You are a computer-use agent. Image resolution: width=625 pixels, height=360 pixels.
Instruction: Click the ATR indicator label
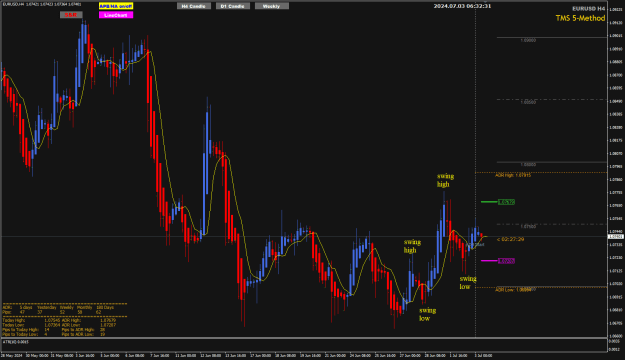(16, 342)
